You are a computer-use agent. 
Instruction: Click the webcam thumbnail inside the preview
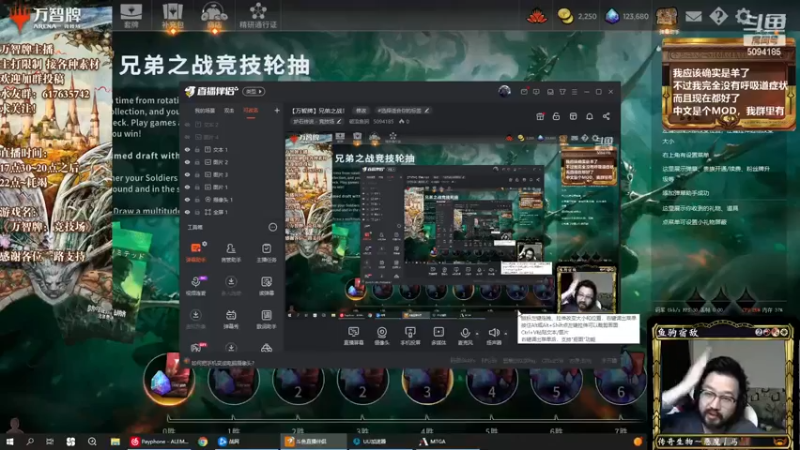586,290
